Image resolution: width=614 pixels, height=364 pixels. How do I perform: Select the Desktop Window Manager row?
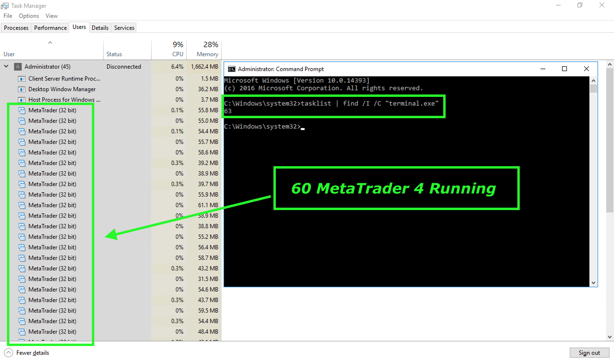click(111, 89)
